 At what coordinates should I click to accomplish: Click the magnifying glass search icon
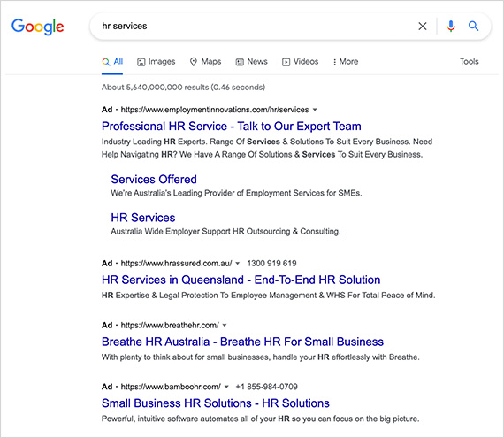coord(473,26)
